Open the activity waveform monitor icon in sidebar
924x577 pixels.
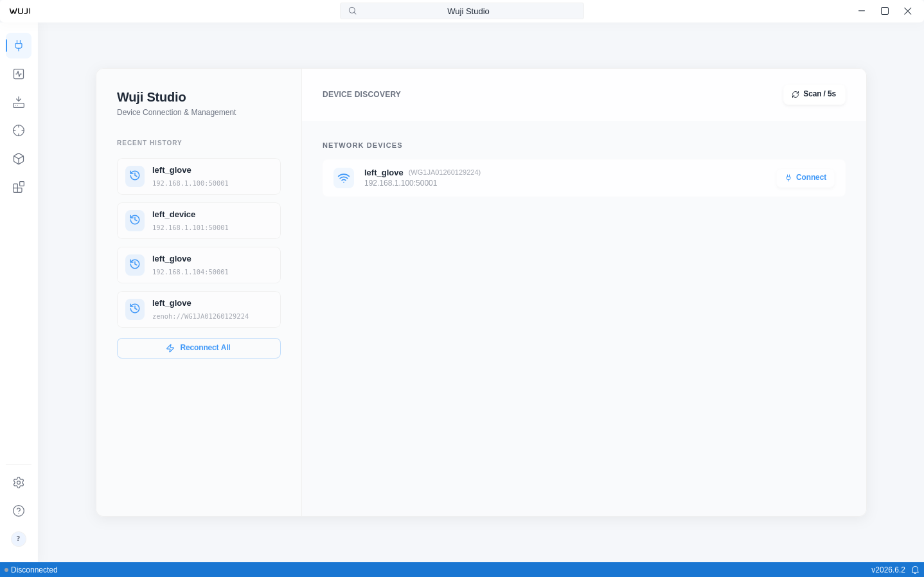(x=19, y=74)
